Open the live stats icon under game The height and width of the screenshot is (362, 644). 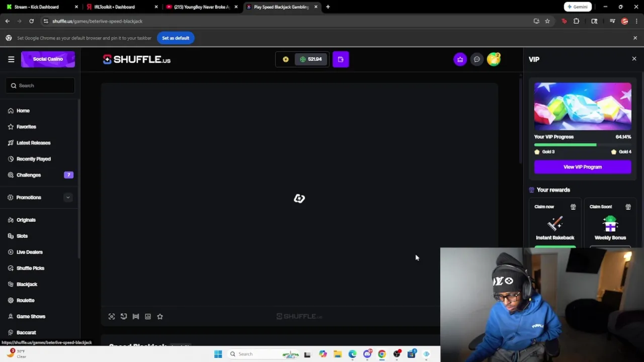[148, 316]
